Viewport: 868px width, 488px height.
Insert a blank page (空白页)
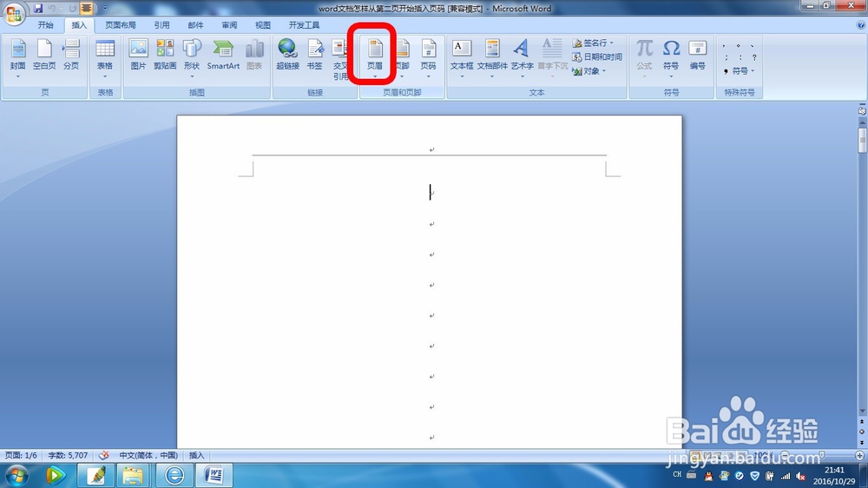coord(44,56)
